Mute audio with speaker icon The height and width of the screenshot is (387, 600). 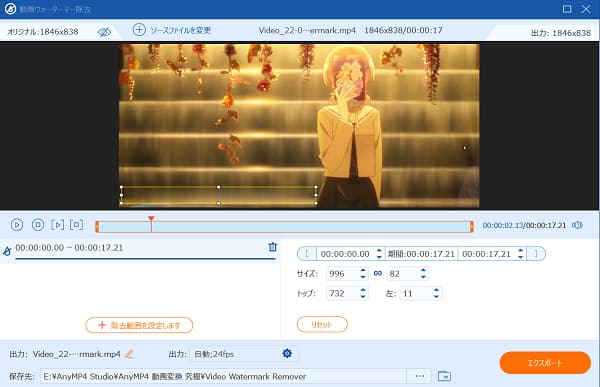click(x=577, y=225)
